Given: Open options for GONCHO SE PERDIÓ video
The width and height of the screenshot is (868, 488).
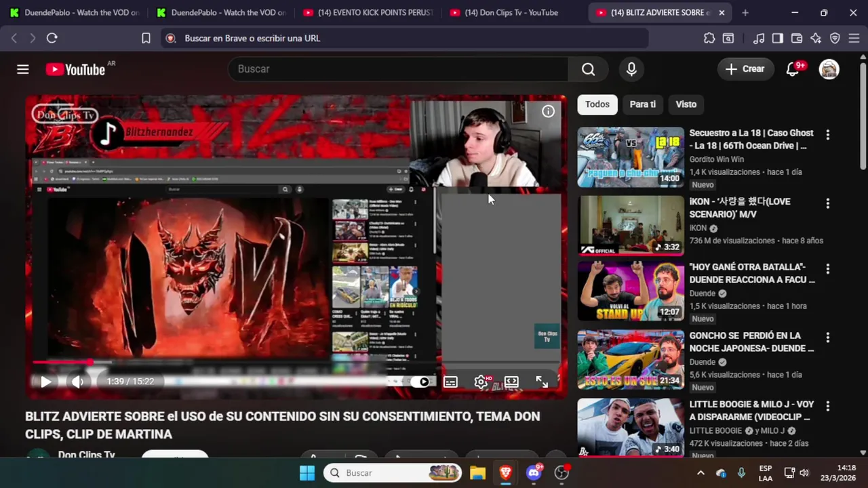Looking at the screenshot, I should click(827, 338).
